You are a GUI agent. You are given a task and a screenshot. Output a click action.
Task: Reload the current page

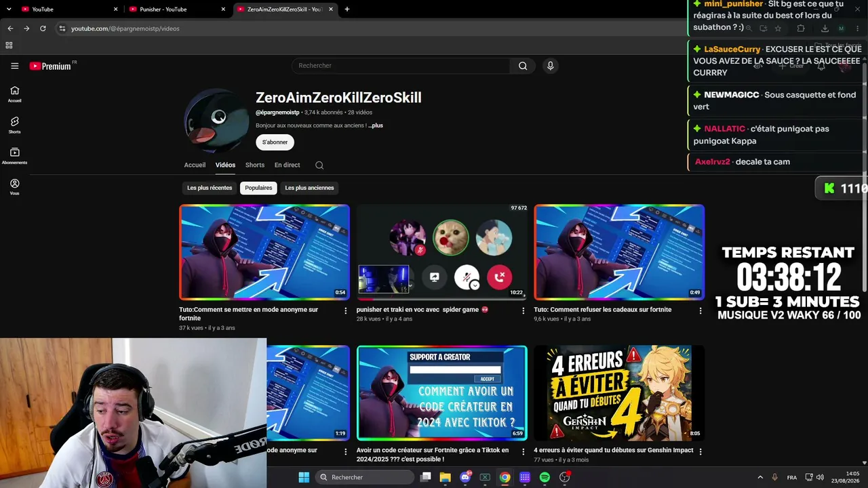coord(43,28)
